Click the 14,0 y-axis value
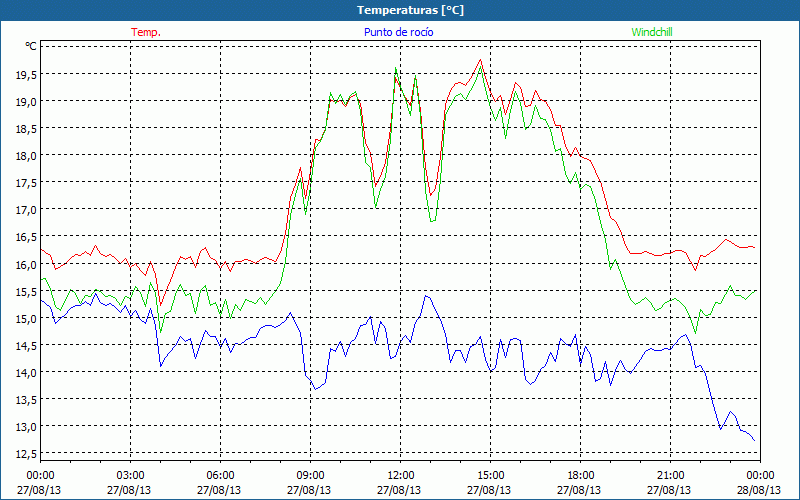800x500 pixels. pyautogui.click(x=26, y=373)
